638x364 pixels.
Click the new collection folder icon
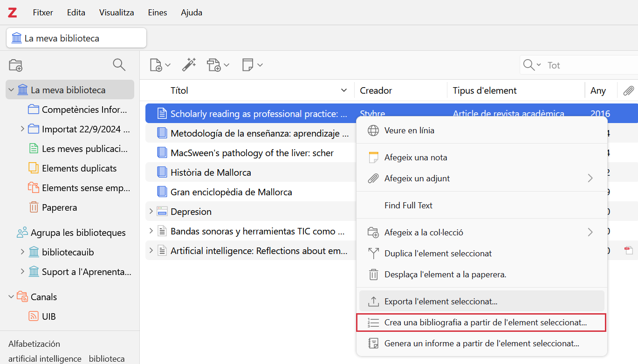pos(16,65)
